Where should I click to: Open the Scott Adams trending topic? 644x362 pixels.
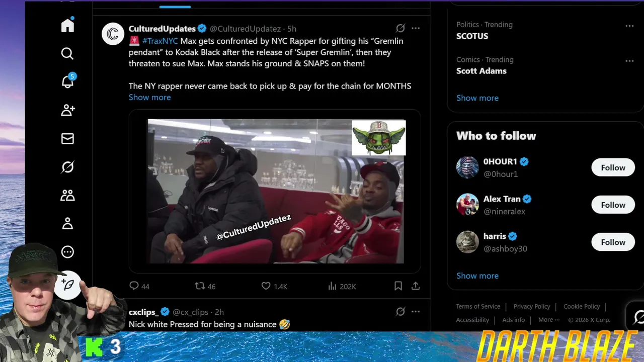(x=481, y=71)
